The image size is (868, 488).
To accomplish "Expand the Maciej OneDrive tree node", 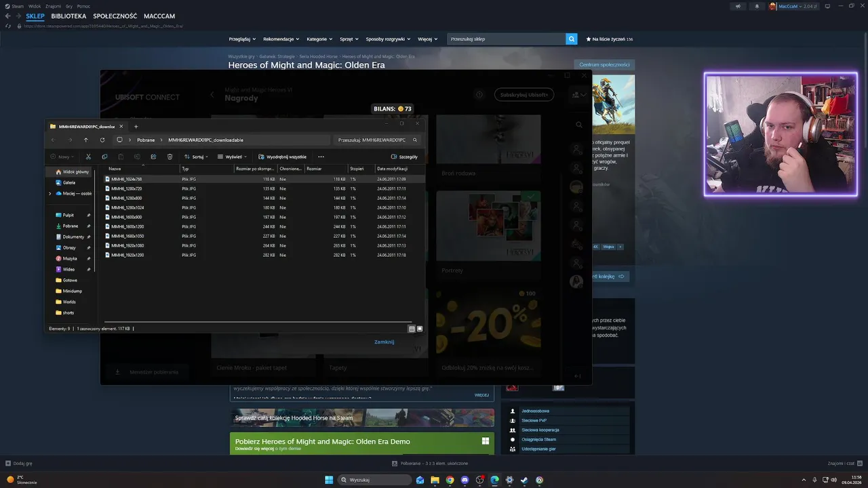I will (50, 193).
